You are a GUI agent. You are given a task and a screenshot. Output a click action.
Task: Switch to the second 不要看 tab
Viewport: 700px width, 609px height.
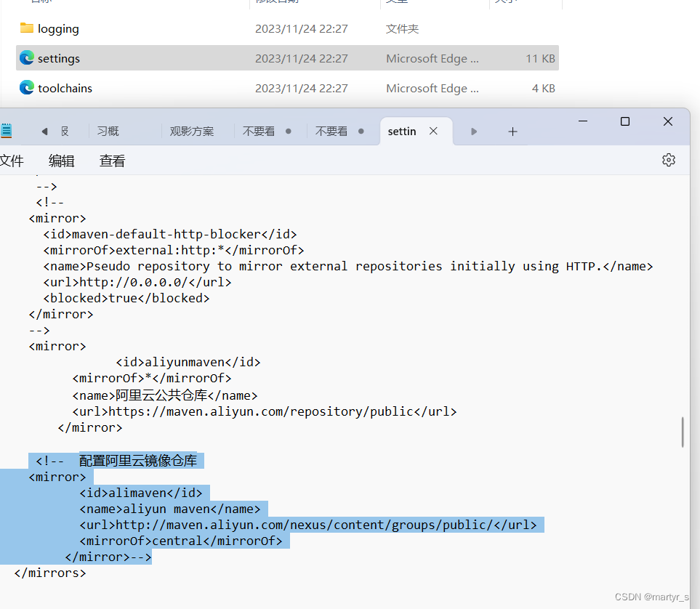[331, 132]
